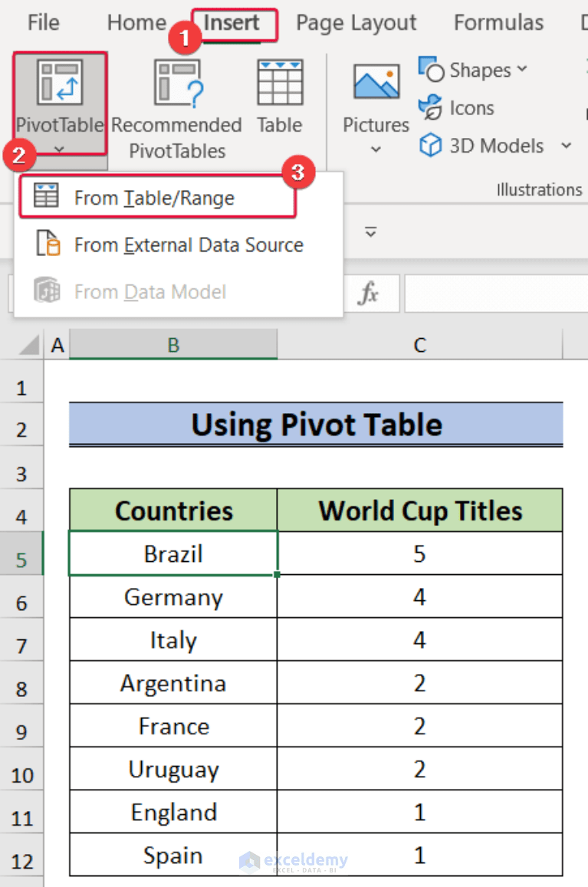Viewport: 588px width, 887px height.
Task: Click the column C header
Action: coord(419,345)
